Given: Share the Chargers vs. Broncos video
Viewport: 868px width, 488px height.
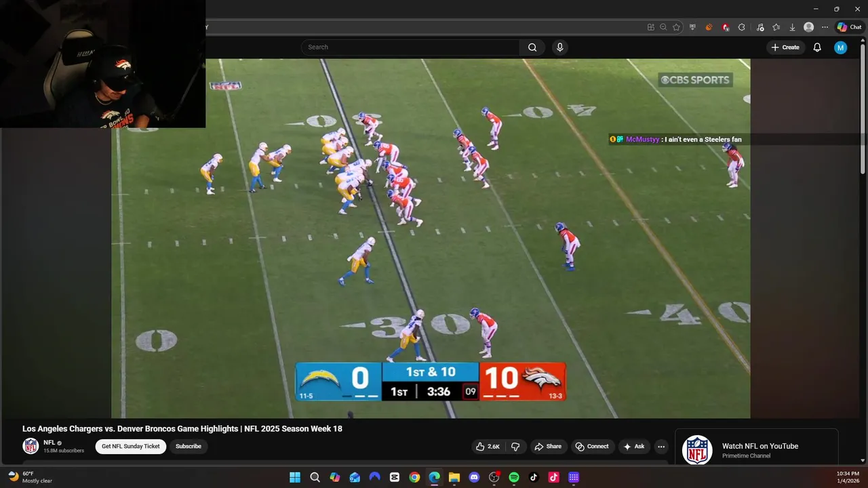Looking at the screenshot, I should [x=548, y=447].
